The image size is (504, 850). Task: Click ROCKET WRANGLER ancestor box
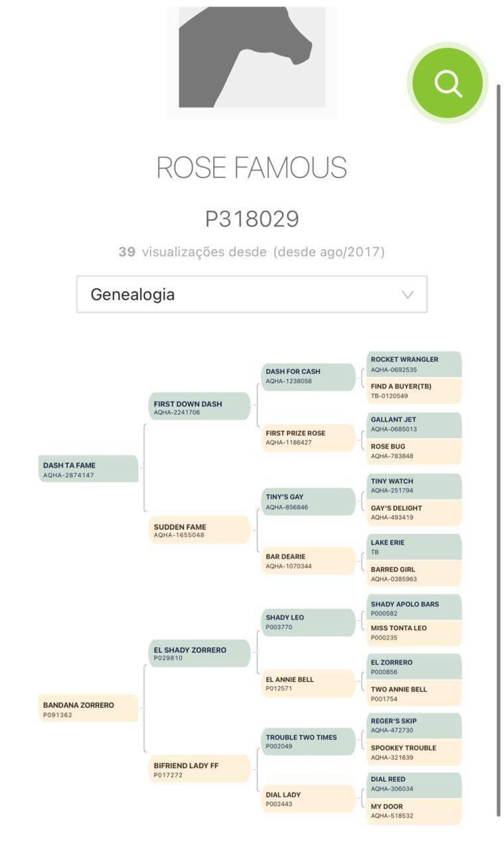pyautogui.click(x=414, y=364)
